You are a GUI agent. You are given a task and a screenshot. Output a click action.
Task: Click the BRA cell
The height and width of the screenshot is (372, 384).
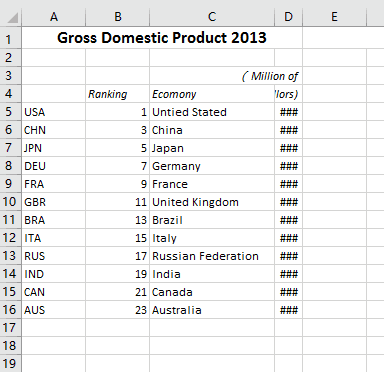click(x=54, y=220)
